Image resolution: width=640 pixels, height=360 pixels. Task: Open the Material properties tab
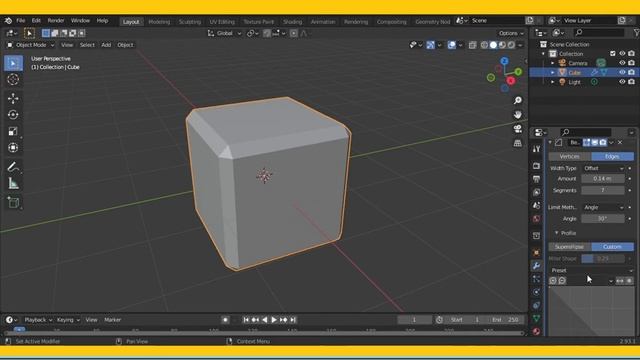[536, 331]
